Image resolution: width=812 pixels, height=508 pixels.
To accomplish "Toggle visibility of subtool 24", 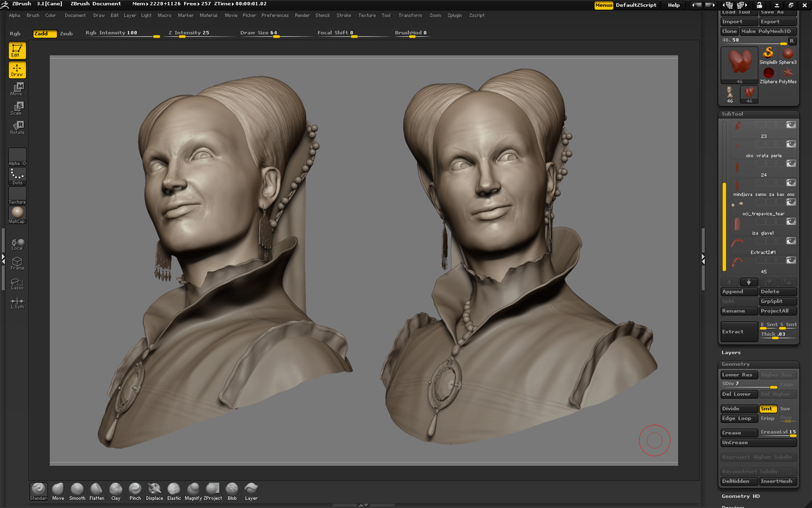I will click(791, 164).
